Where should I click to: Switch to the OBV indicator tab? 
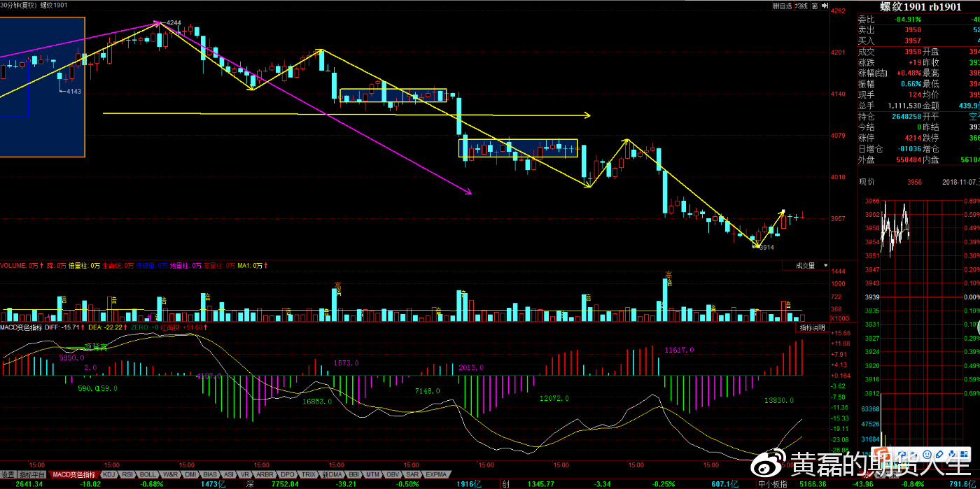(x=393, y=474)
